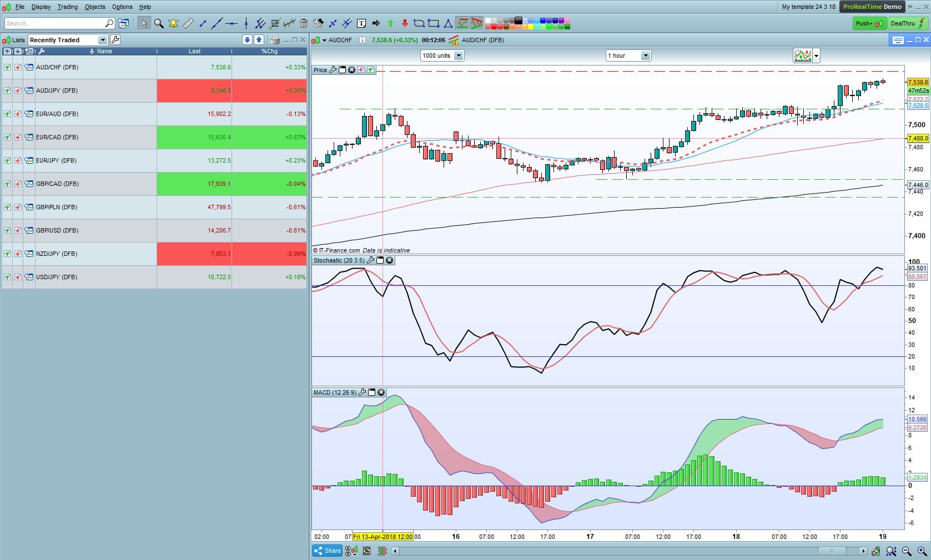This screenshot has height=560, width=931.
Task: Close the Stochastic indicator panel
Action: 390,260
